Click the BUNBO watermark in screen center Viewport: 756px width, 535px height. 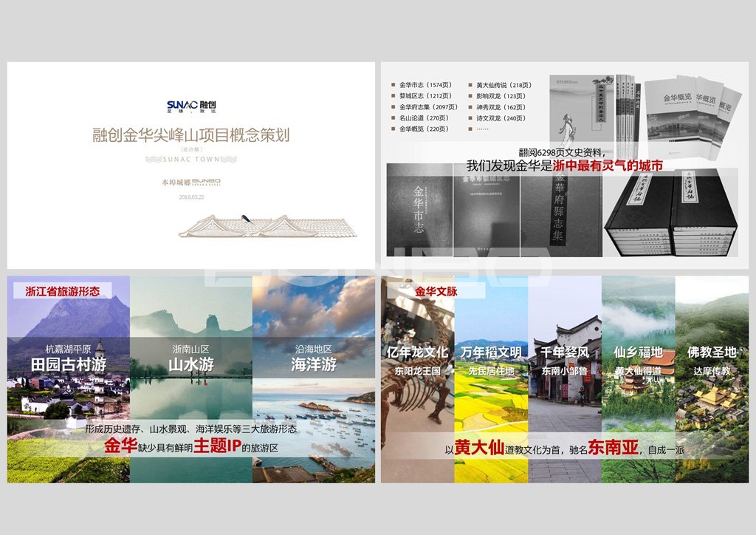378,267
